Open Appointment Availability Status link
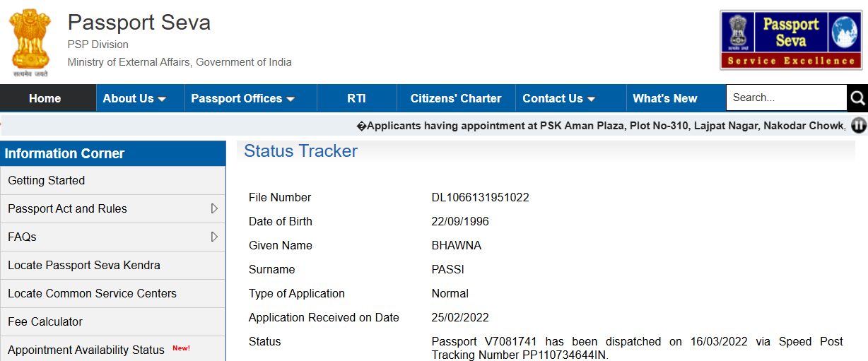This screenshot has height=361, width=868. point(86,350)
